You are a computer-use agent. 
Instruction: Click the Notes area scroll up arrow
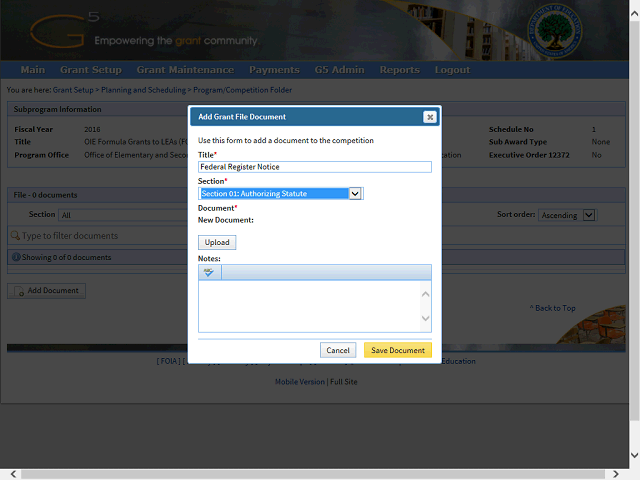(425, 294)
